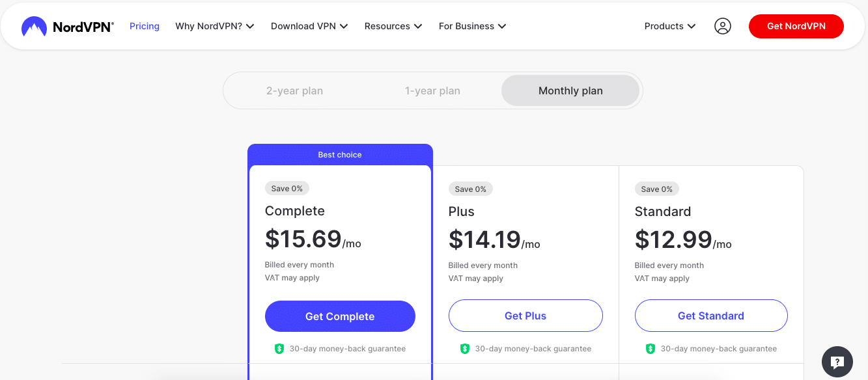Switch billing to the 2-year plan
This screenshot has width=868, height=380.
[x=295, y=90]
